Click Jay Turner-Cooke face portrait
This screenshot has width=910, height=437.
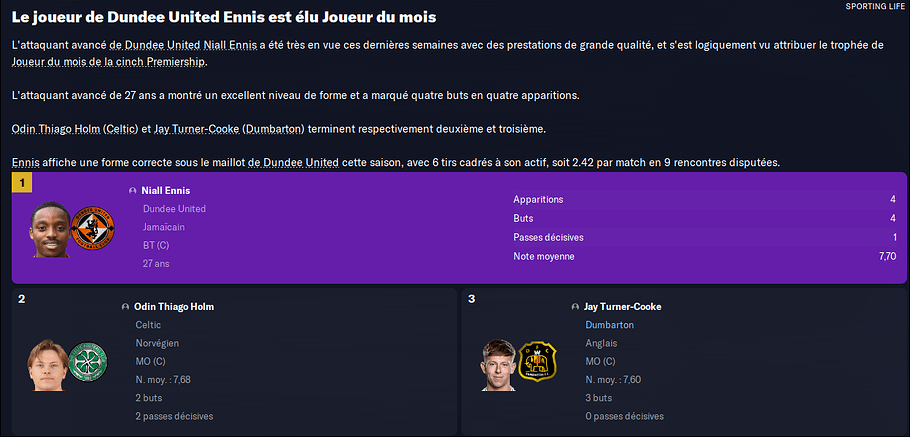pyautogui.click(x=499, y=364)
